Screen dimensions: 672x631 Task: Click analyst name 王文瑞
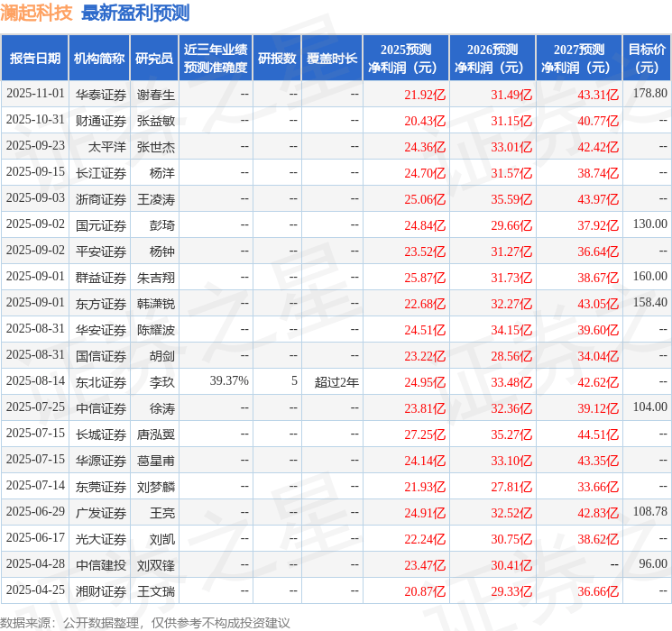point(156,591)
